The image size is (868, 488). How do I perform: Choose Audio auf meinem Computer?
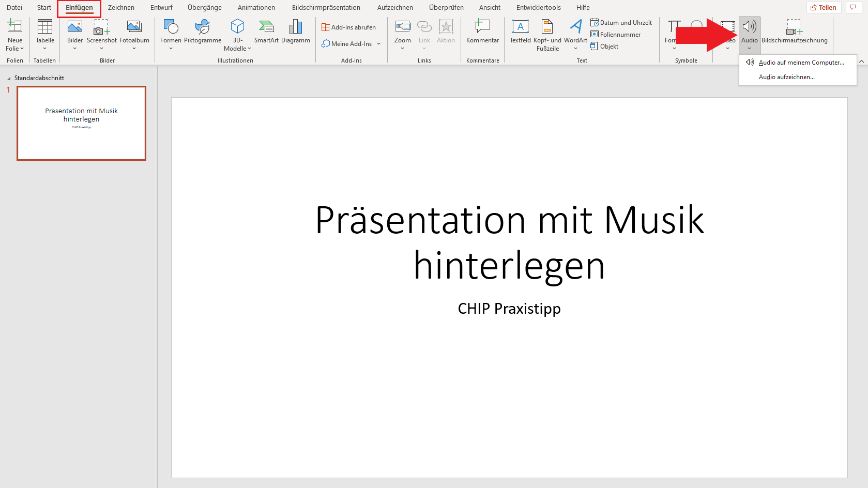[x=800, y=62]
